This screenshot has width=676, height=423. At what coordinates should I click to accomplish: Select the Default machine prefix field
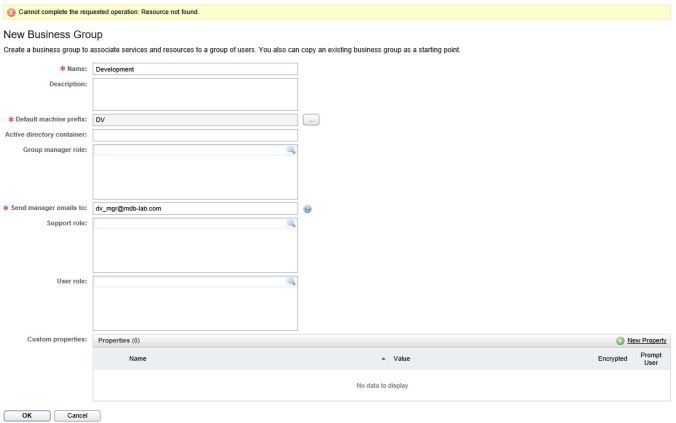pyautogui.click(x=195, y=120)
